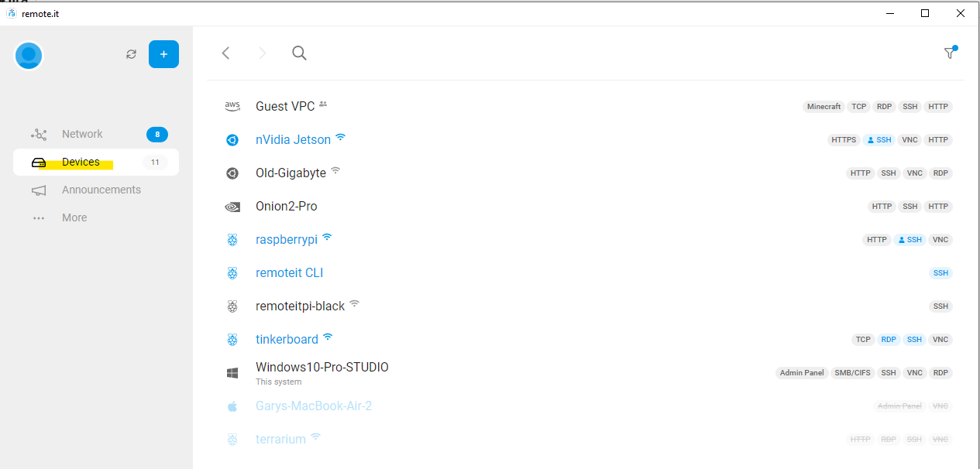Screen dimensions: 980x469
Task: Open the remoteit CLI device
Action: (x=289, y=273)
